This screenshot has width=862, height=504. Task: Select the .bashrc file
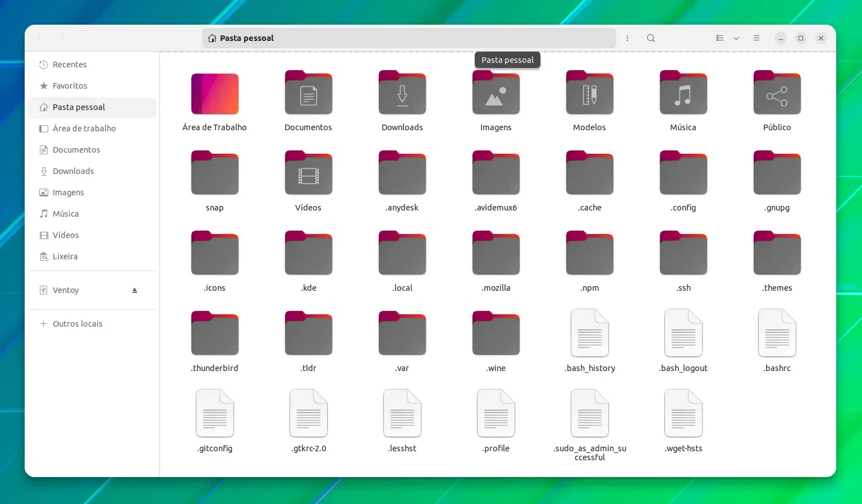777,333
